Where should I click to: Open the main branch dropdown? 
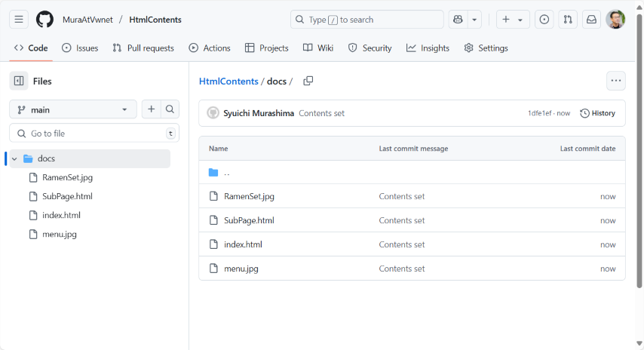[x=73, y=109]
